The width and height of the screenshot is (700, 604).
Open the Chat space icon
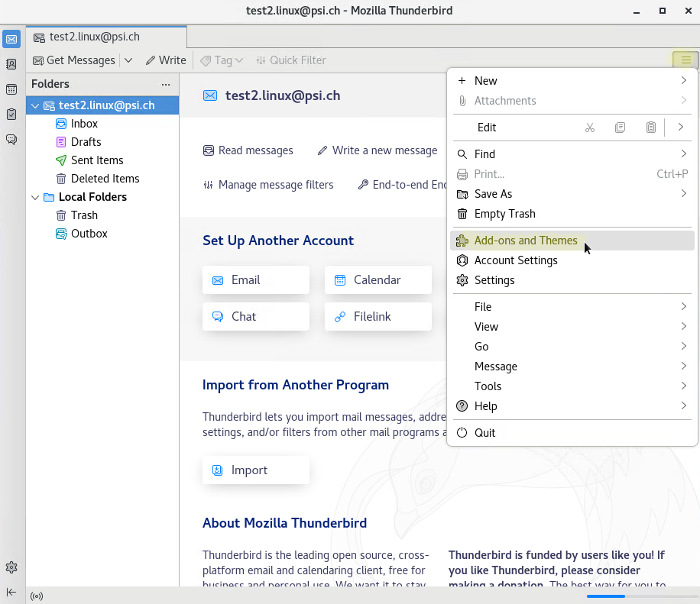(11, 140)
